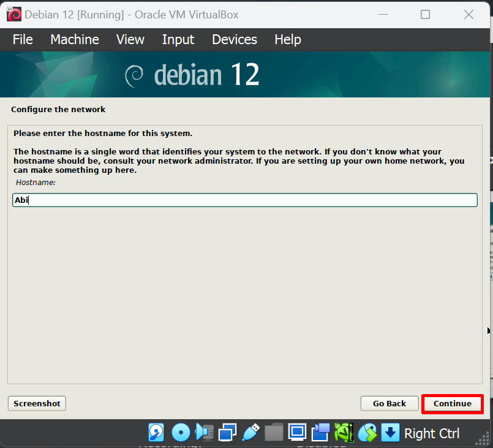Open the Help menu

tap(288, 40)
